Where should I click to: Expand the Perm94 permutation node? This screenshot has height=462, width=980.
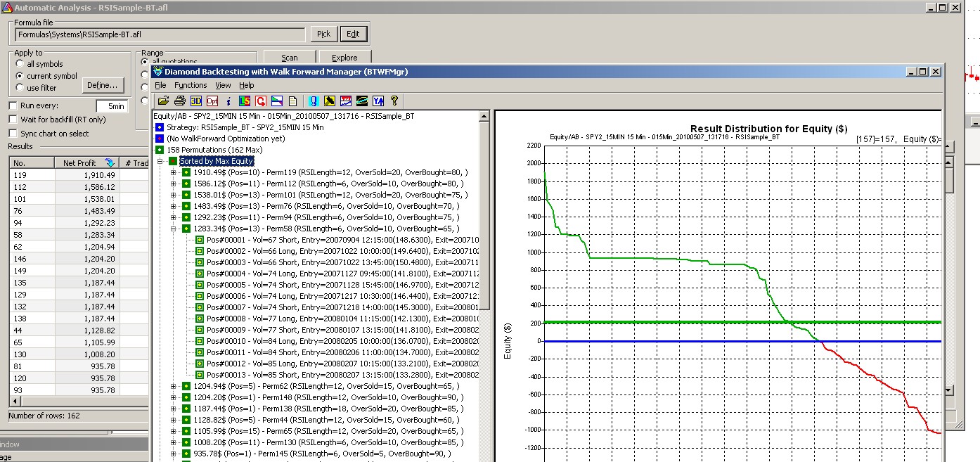(x=173, y=217)
